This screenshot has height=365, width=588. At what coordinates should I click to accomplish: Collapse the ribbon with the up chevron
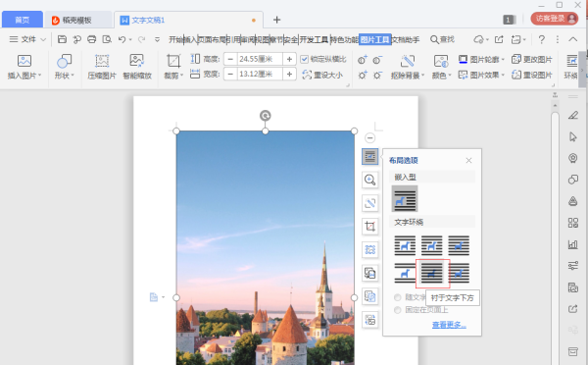tap(573, 39)
